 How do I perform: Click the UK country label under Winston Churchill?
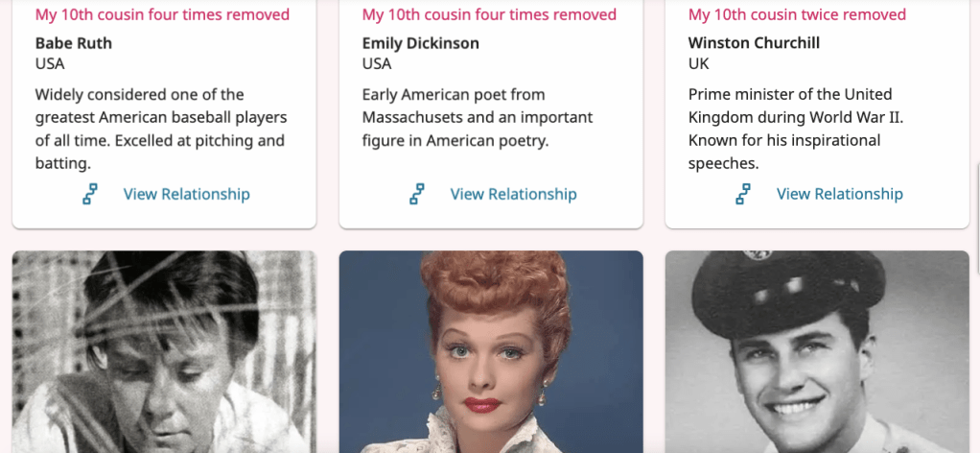[699, 64]
